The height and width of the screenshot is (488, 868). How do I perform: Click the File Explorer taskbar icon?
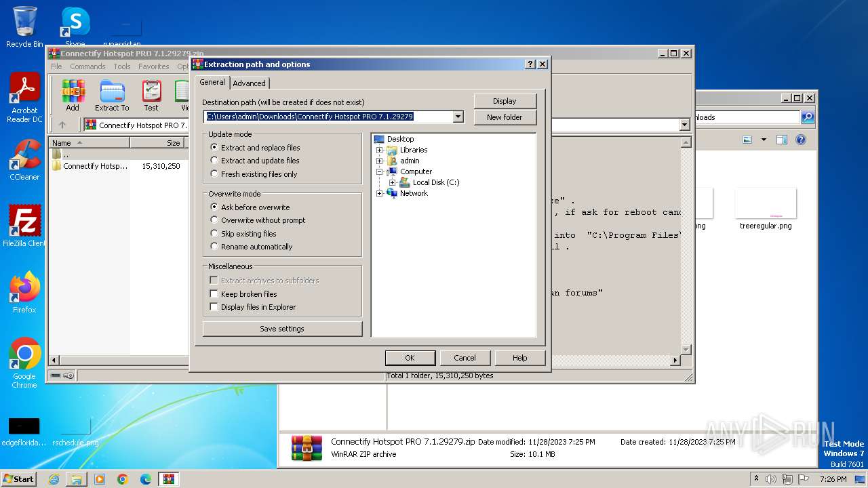tap(77, 479)
